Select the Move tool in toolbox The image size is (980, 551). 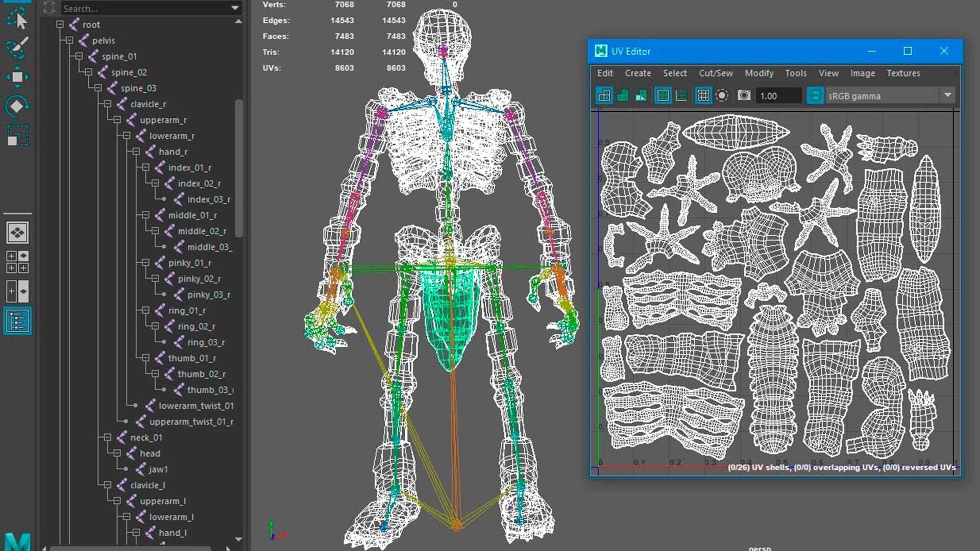pos(17,77)
